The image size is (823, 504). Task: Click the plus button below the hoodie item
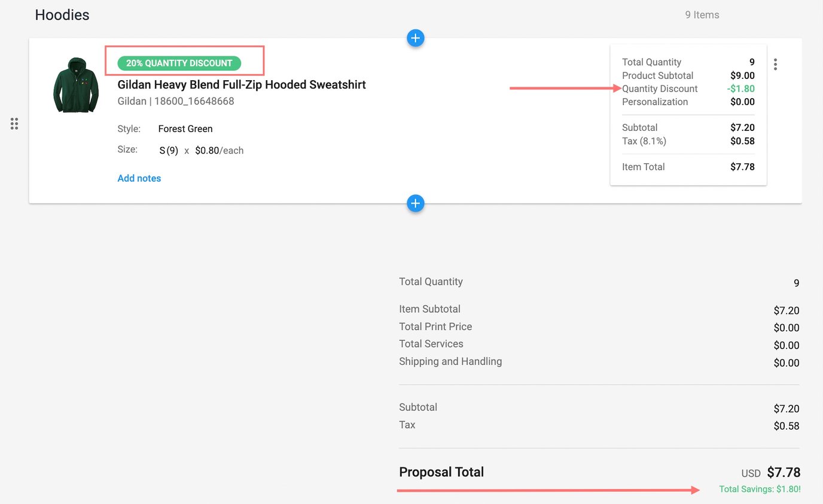coord(415,203)
